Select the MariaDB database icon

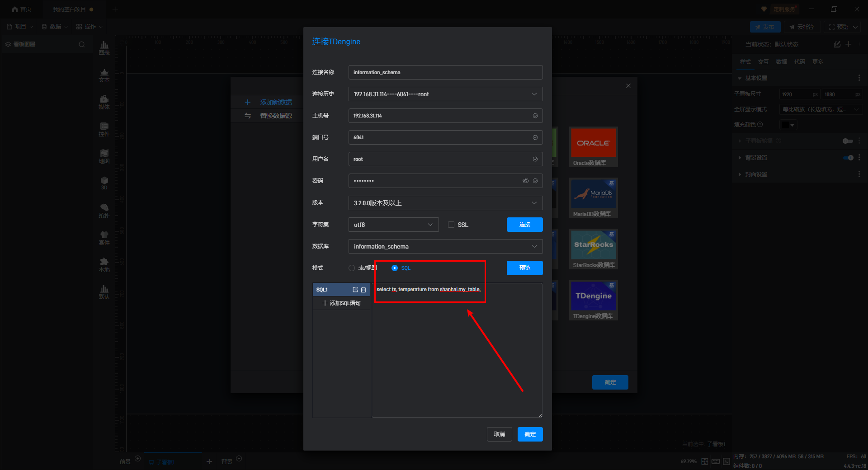(593, 194)
